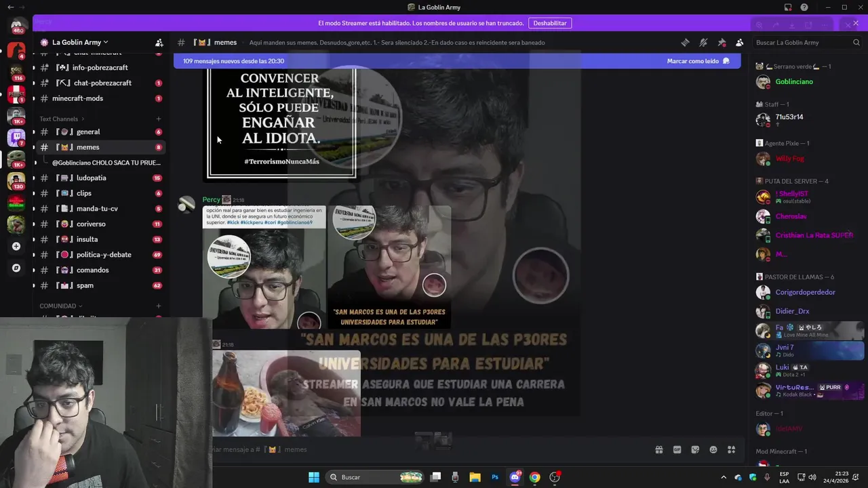The image size is (868, 488).
Task: Click the invite people icon beside server name
Action: (159, 42)
